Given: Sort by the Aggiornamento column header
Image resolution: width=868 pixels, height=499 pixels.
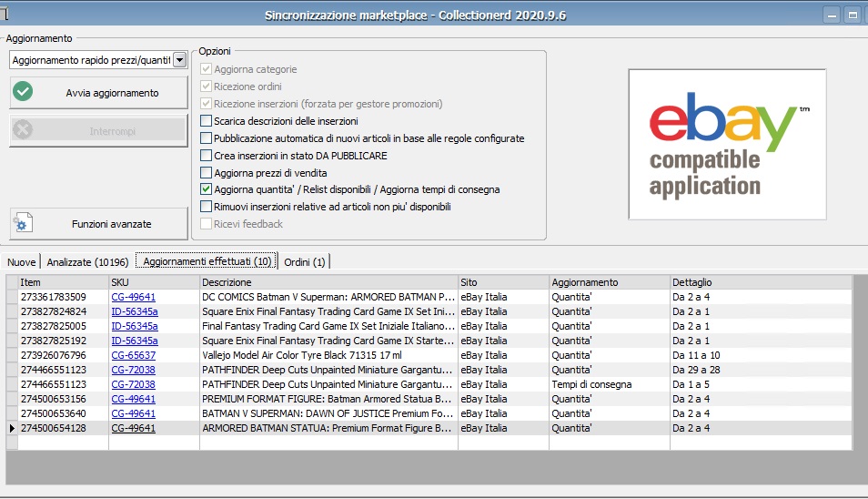Looking at the screenshot, I should [610, 282].
